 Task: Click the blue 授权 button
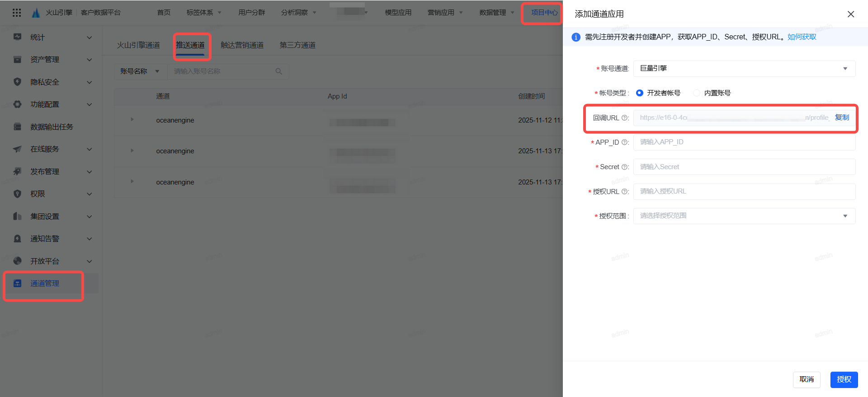tap(844, 380)
